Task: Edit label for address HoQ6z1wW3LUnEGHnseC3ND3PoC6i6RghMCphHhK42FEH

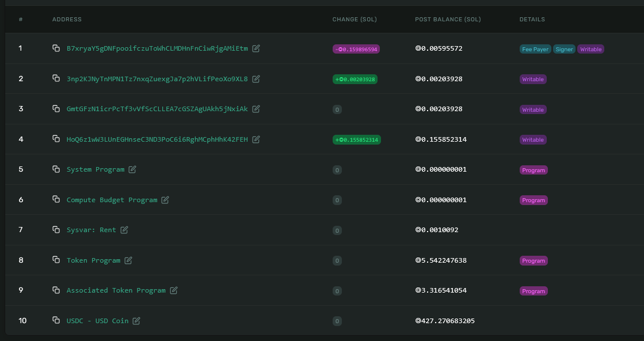Action: point(256,139)
